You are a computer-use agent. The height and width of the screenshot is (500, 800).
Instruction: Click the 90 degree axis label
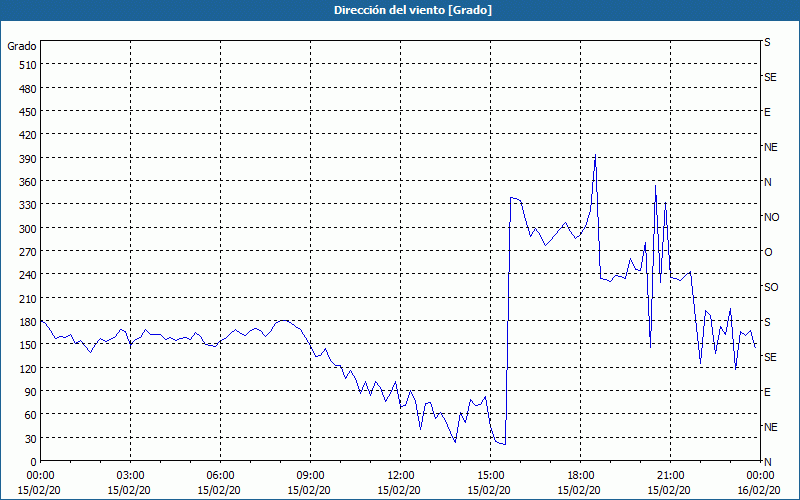(x=31, y=392)
